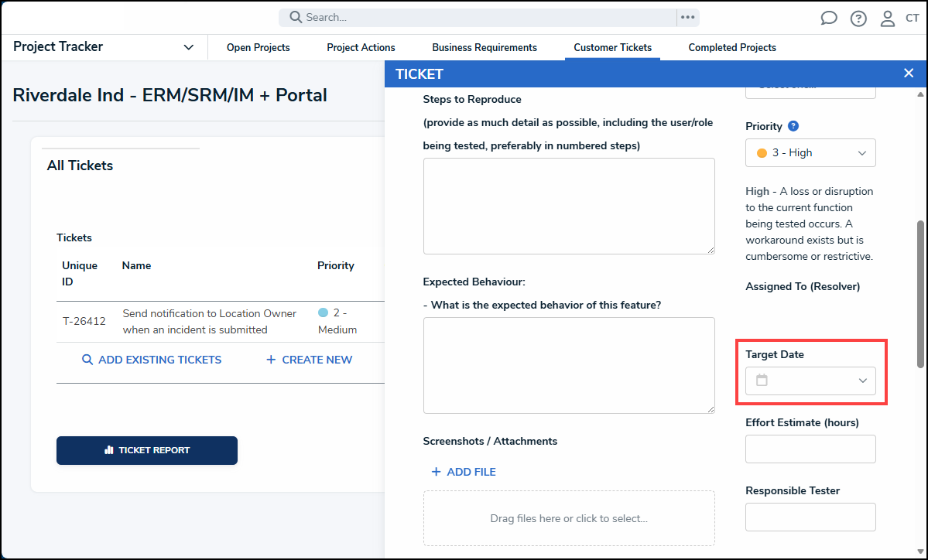Open the chat messages icon
The image size is (928, 560).
pyautogui.click(x=829, y=19)
